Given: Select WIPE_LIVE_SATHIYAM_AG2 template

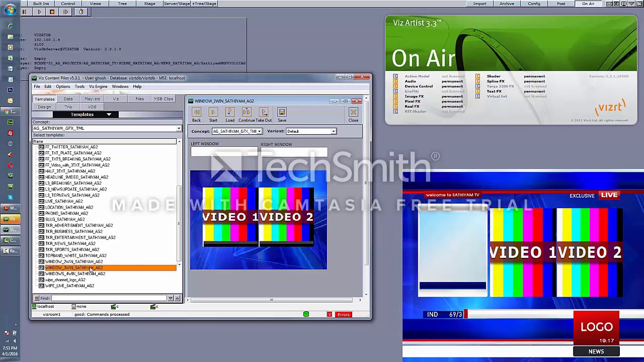Looking at the screenshot, I should point(69,286).
